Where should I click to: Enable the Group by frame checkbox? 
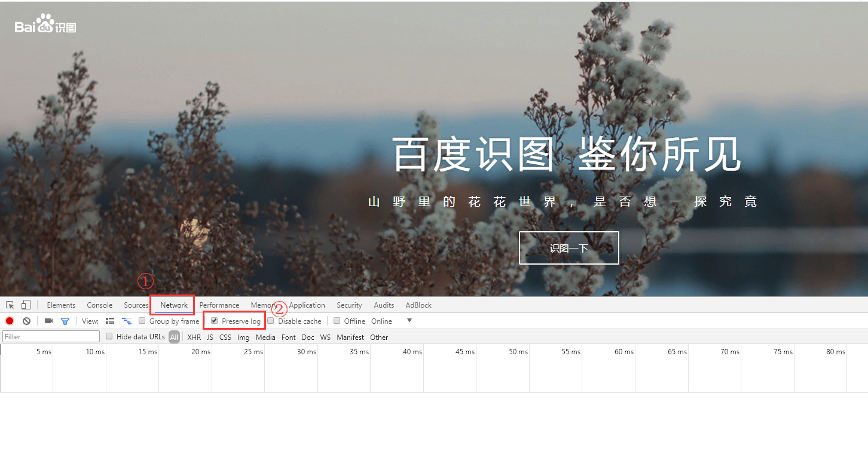pyautogui.click(x=142, y=321)
